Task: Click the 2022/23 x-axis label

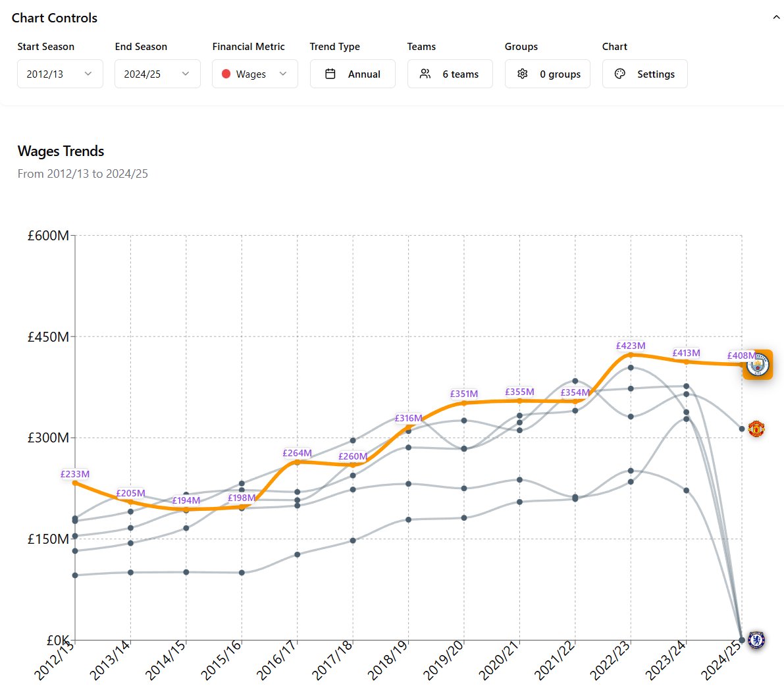Action: coord(610,660)
